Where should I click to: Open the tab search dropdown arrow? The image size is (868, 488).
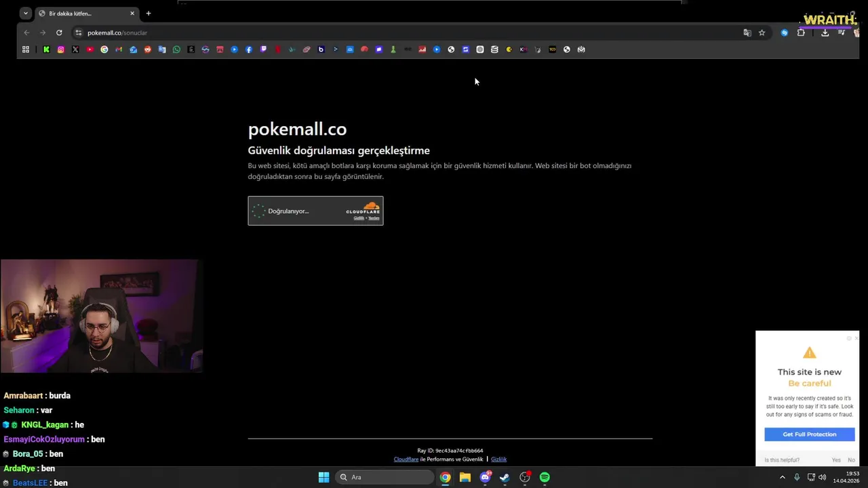pyautogui.click(x=26, y=13)
